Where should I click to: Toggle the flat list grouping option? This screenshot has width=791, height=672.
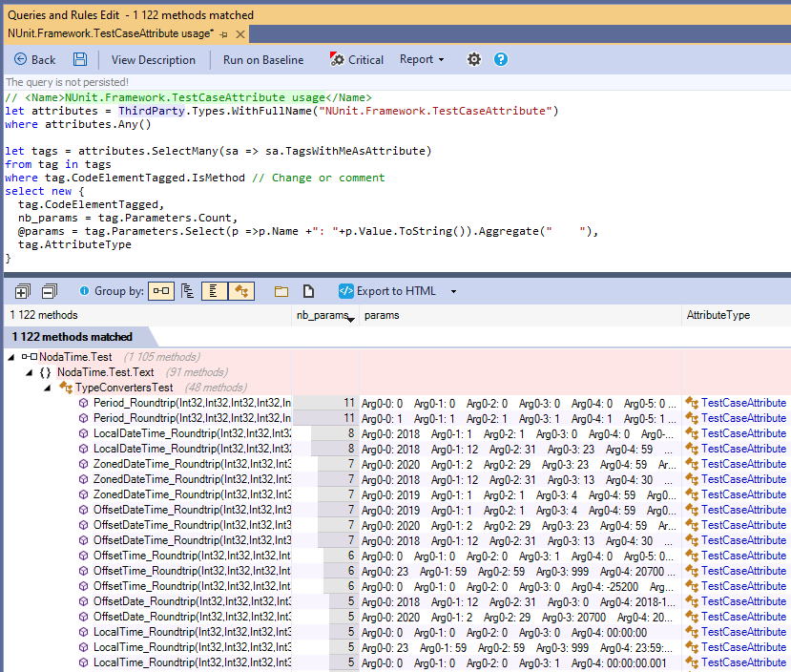click(x=214, y=291)
